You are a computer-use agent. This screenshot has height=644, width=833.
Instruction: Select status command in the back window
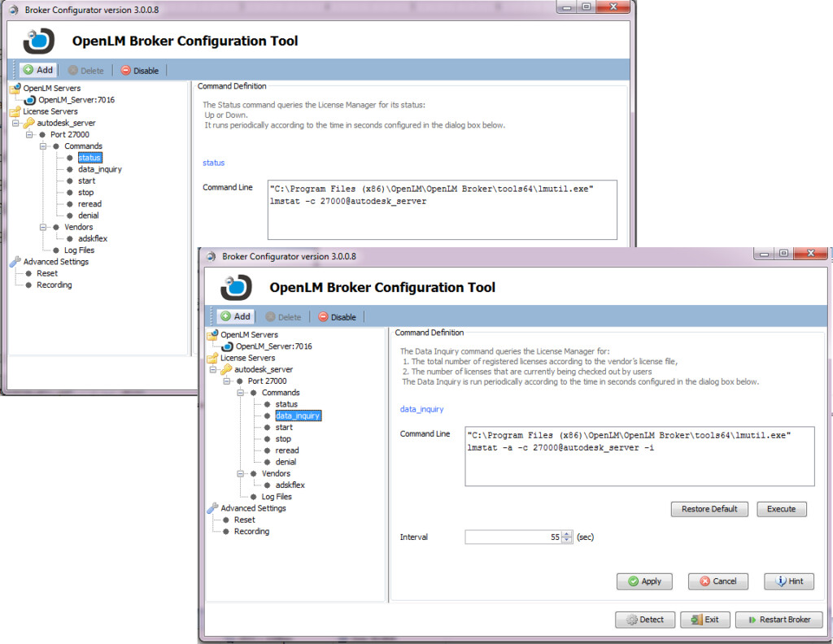point(89,158)
